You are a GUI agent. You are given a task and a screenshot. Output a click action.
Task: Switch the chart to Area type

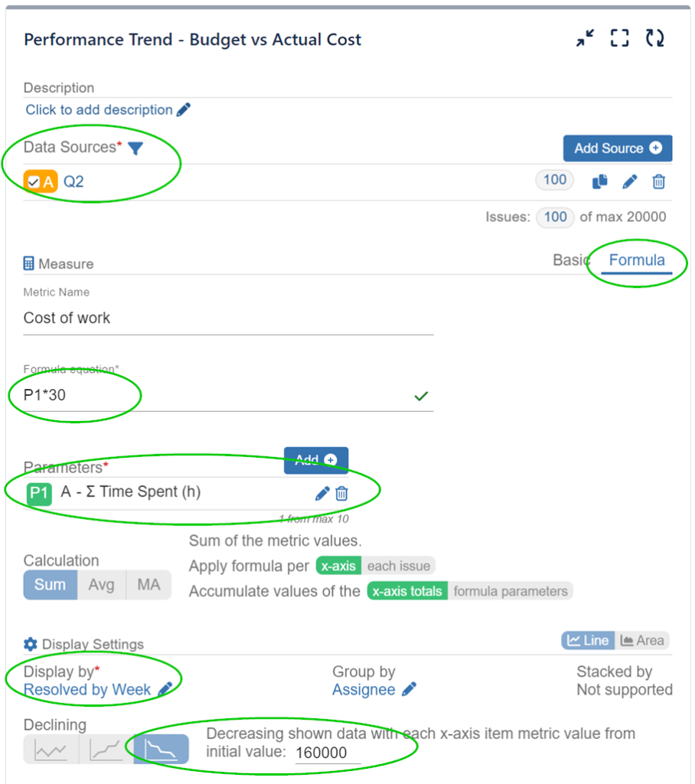point(643,640)
